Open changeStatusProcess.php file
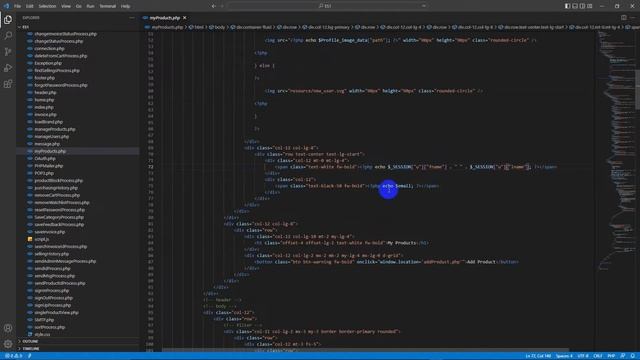 click(x=59, y=41)
